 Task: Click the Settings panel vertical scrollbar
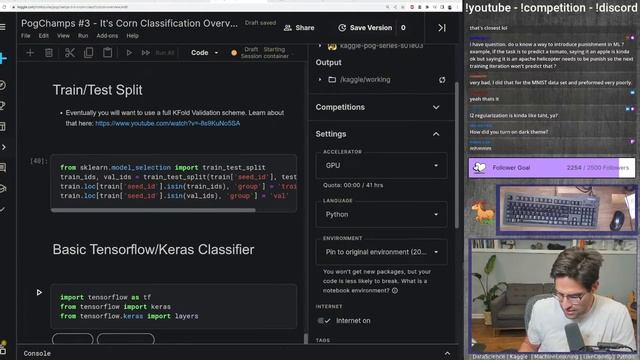pos(456,155)
